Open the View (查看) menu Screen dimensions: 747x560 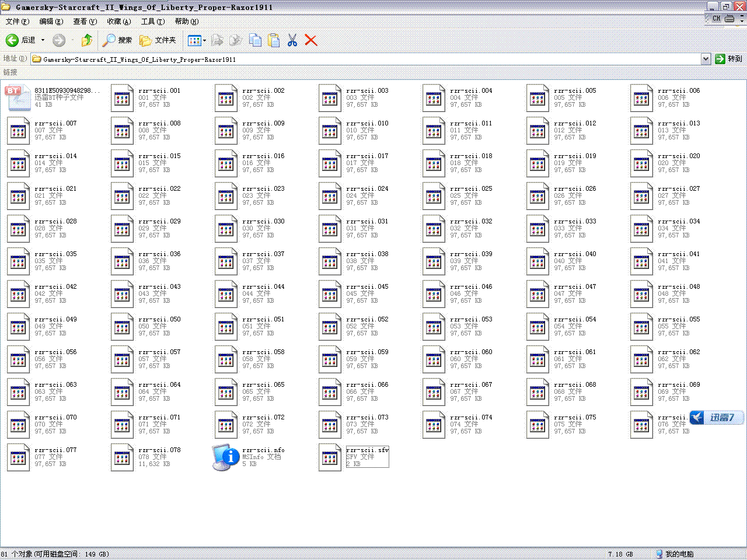point(85,22)
